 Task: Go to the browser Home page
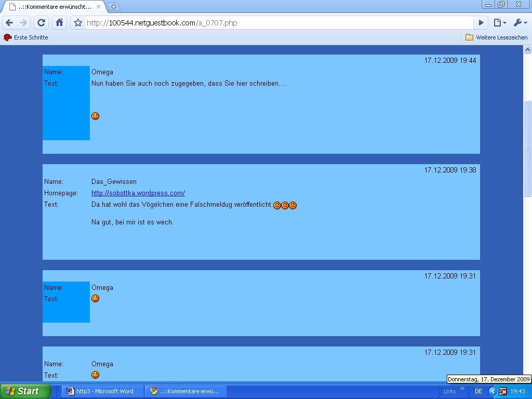click(59, 22)
